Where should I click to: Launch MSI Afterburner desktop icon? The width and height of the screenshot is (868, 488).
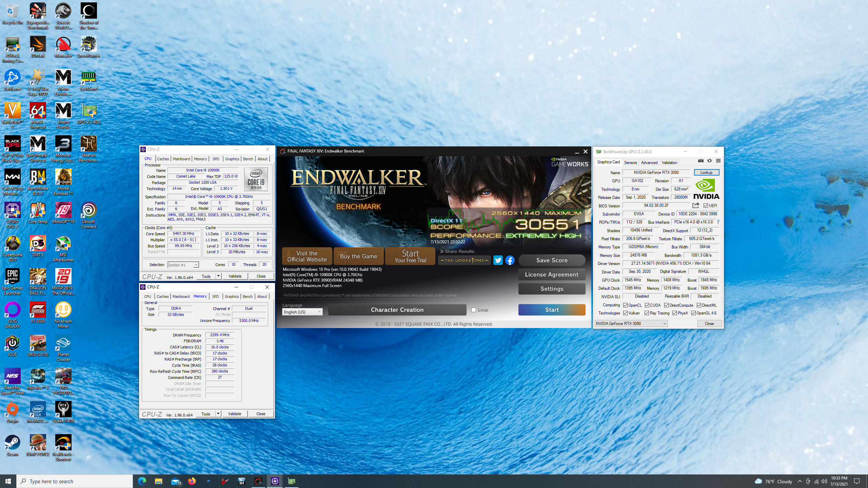(x=63, y=249)
